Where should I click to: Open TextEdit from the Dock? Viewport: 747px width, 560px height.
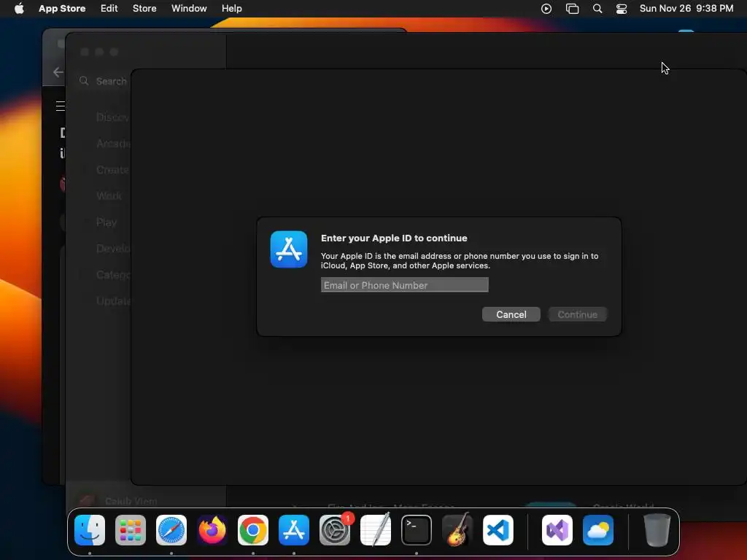376,530
